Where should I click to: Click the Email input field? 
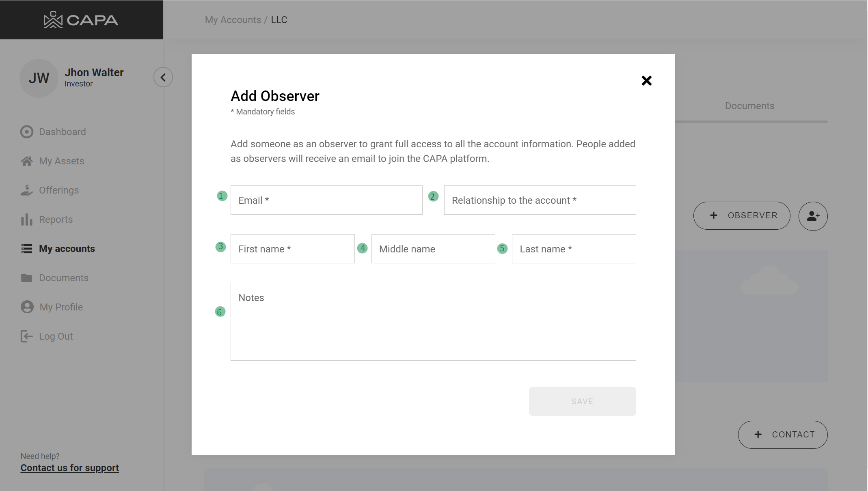(326, 200)
